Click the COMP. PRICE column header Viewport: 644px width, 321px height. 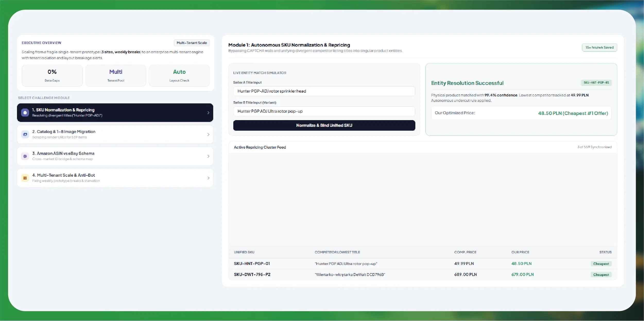pos(465,252)
